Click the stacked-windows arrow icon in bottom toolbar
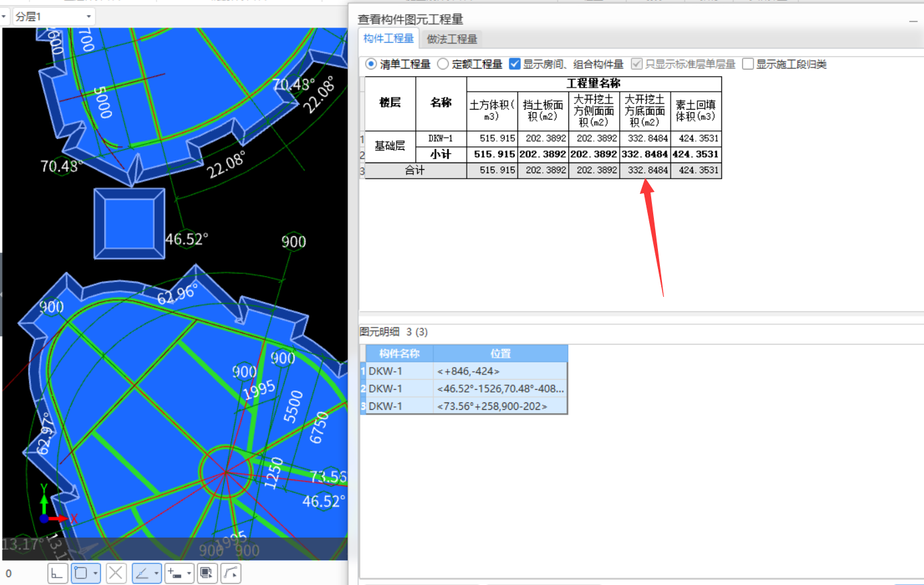This screenshot has width=924, height=585. tap(207, 573)
